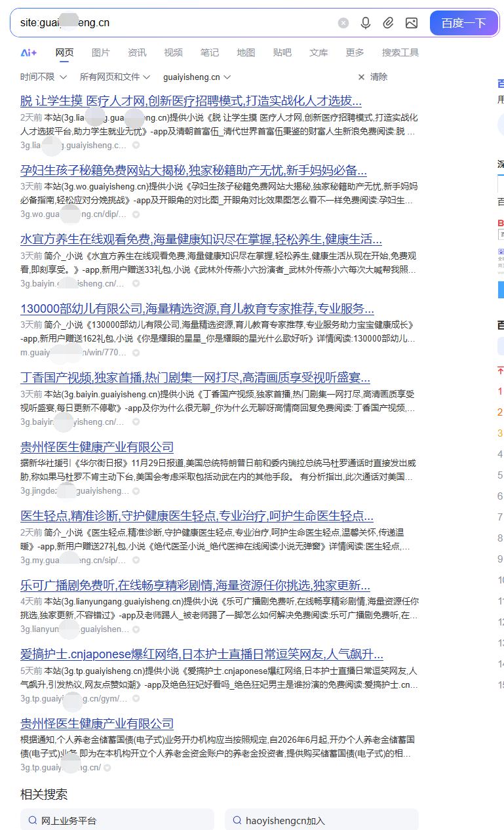Viewport: 504px width, 830px height.
Task: Open result 水宜方养生在线观看免费
Action: (201, 239)
